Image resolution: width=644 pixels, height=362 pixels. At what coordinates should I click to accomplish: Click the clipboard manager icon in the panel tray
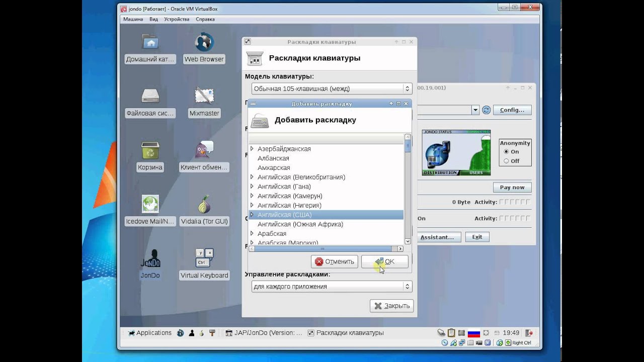click(451, 333)
